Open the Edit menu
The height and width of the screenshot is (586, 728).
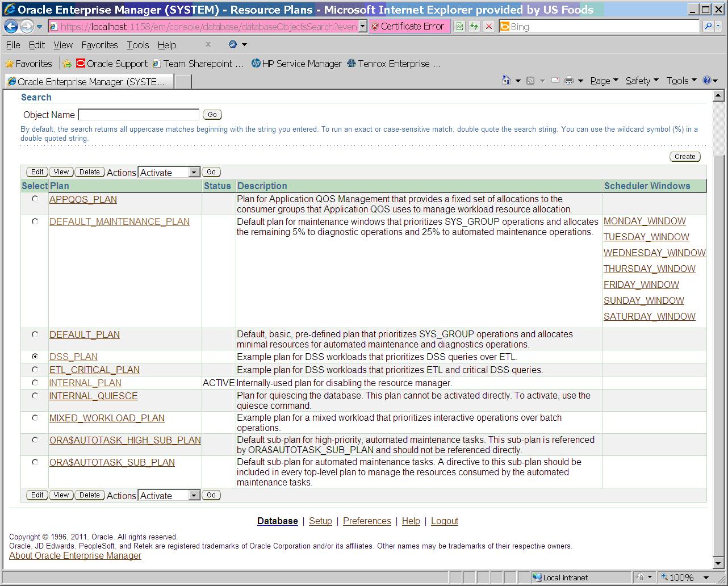pyautogui.click(x=37, y=45)
